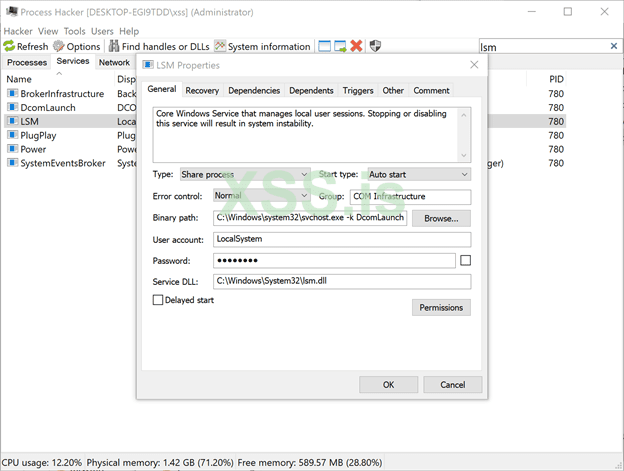
Task: Enable the Delayed start checkbox
Action: pos(158,300)
